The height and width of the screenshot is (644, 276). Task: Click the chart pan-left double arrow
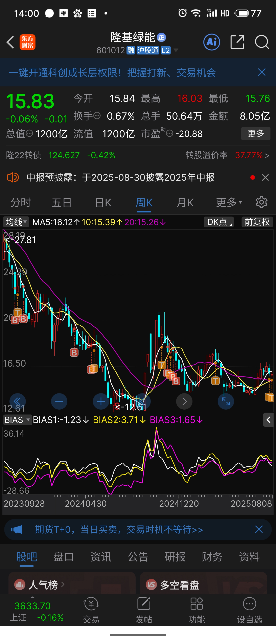click(x=18, y=401)
